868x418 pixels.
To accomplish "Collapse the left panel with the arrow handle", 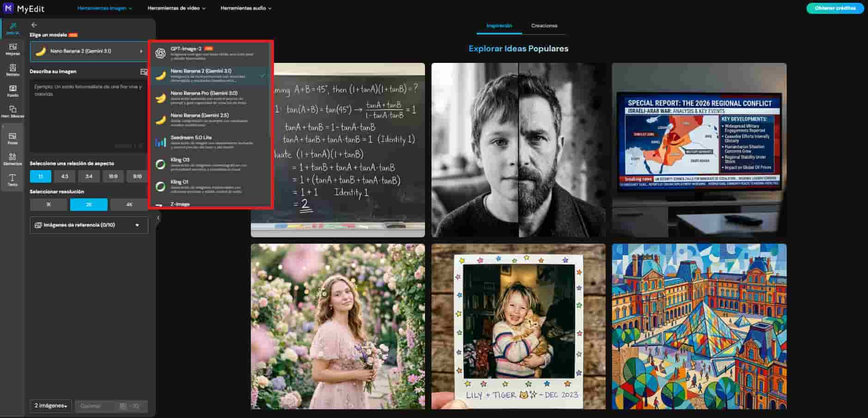I will point(158,218).
